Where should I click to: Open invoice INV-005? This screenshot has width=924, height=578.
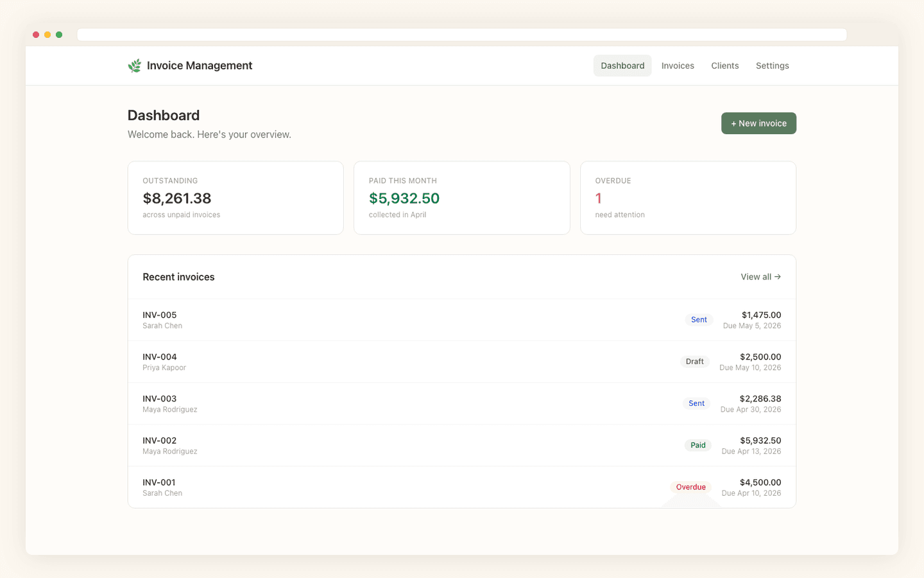[462, 320]
